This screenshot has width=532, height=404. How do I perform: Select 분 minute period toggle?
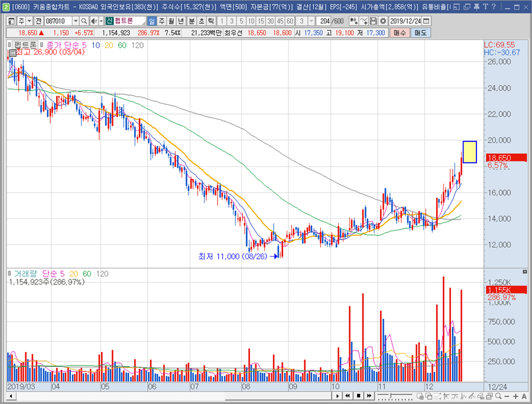[192, 21]
